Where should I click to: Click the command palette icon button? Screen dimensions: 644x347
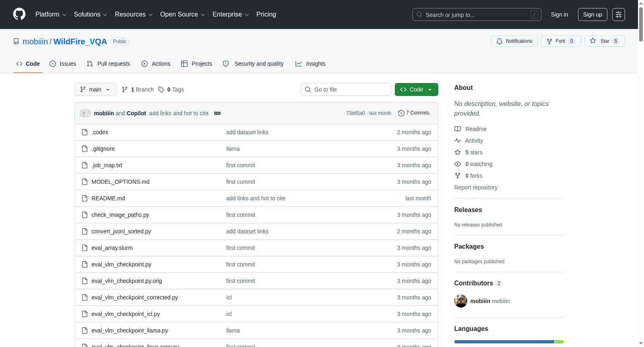(618, 15)
